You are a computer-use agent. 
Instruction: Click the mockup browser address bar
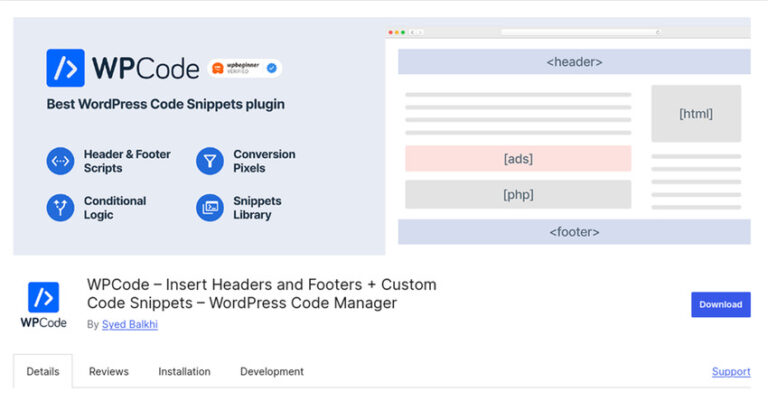pos(581,32)
